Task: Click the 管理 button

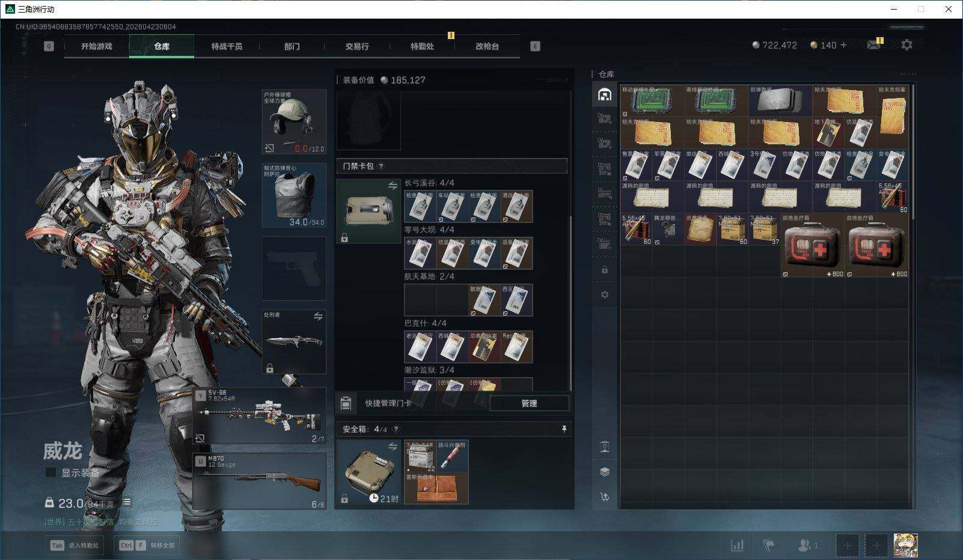Action: point(529,403)
